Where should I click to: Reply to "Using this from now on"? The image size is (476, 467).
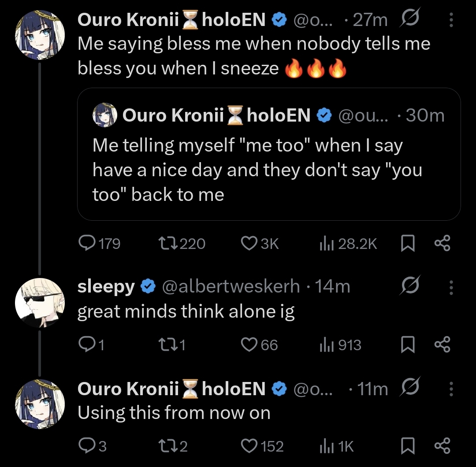[92, 446]
